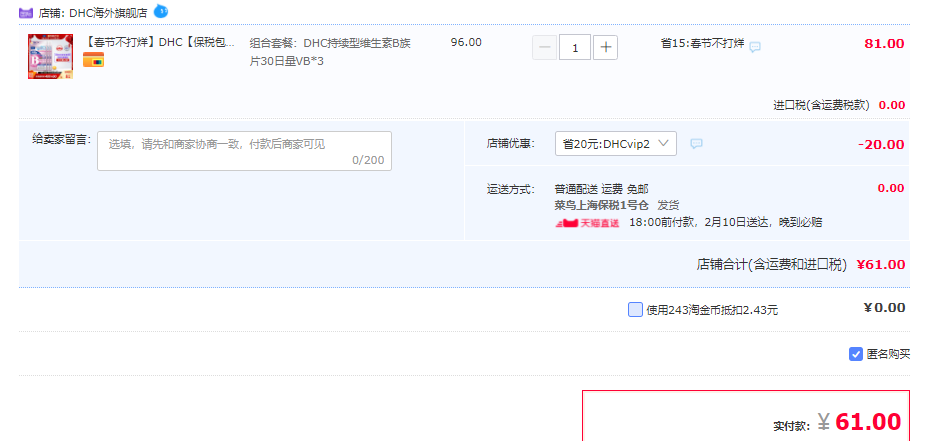Click the seller message field 给卖家留言
The width and height of the screenshot is (941, 441).
pyautogui.click(x=244, y=151)
